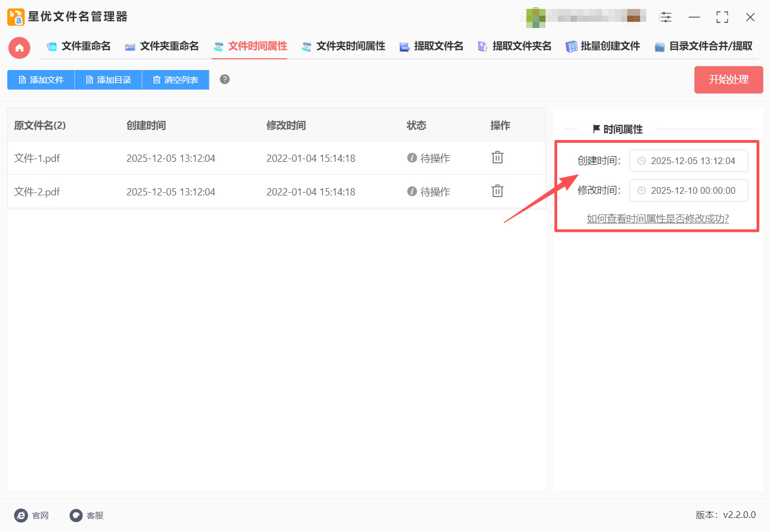The width and height of the screenshot is (770, 532).
Task: Click the 开始处理 button
Action: (x=729, y=80)
